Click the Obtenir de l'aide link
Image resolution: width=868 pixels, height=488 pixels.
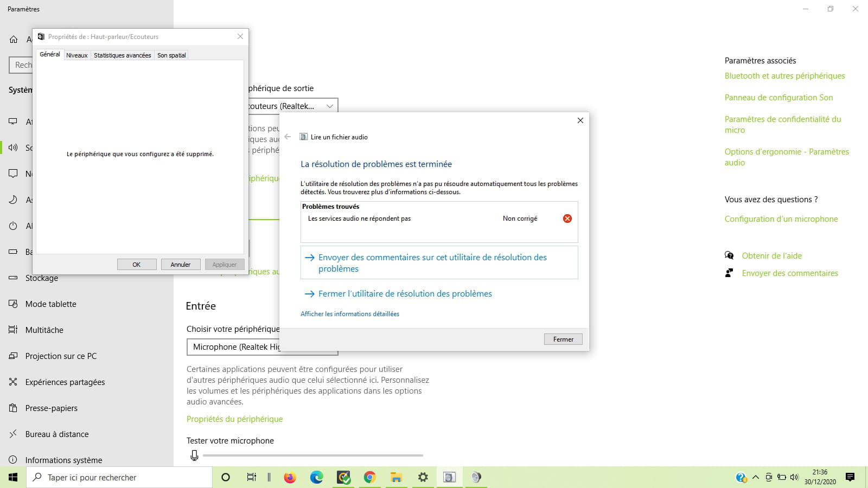pyautogui.click(x=772, y=256)
